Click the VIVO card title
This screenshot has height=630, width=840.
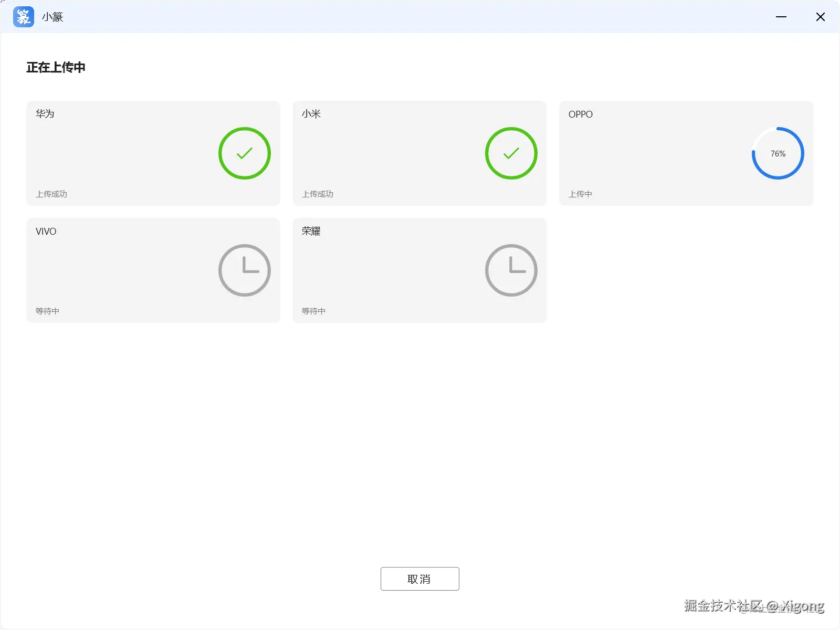(x=46, y=232)
